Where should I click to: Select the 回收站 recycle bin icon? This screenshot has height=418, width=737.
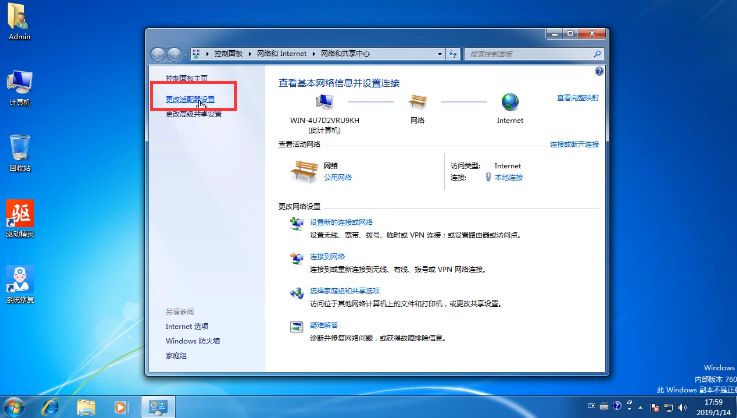(20, 153)
